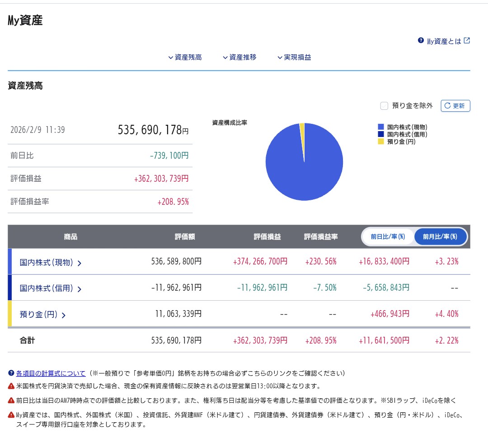This screenshot has height=448, width=488.
Task: Click the 資産構成比率 chart title
Action: click(x=230, y=123)
